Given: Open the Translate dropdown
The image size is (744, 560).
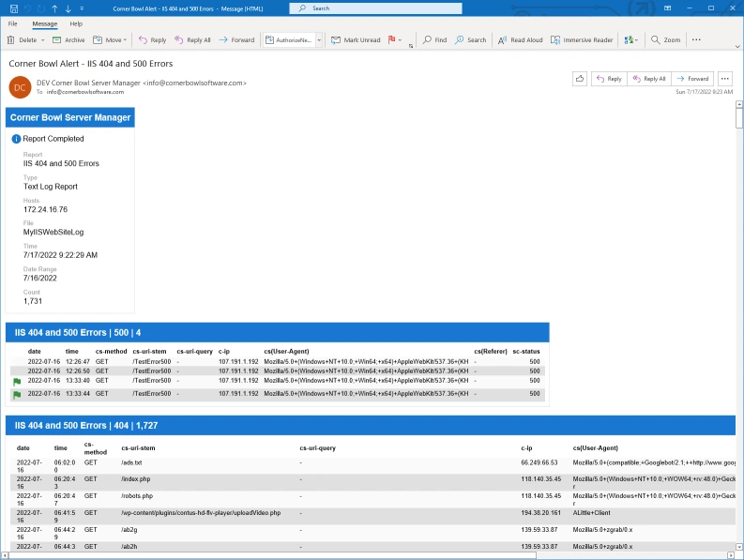Looking at the screenshot, I should pyautogui.click(x=631, y=39).
